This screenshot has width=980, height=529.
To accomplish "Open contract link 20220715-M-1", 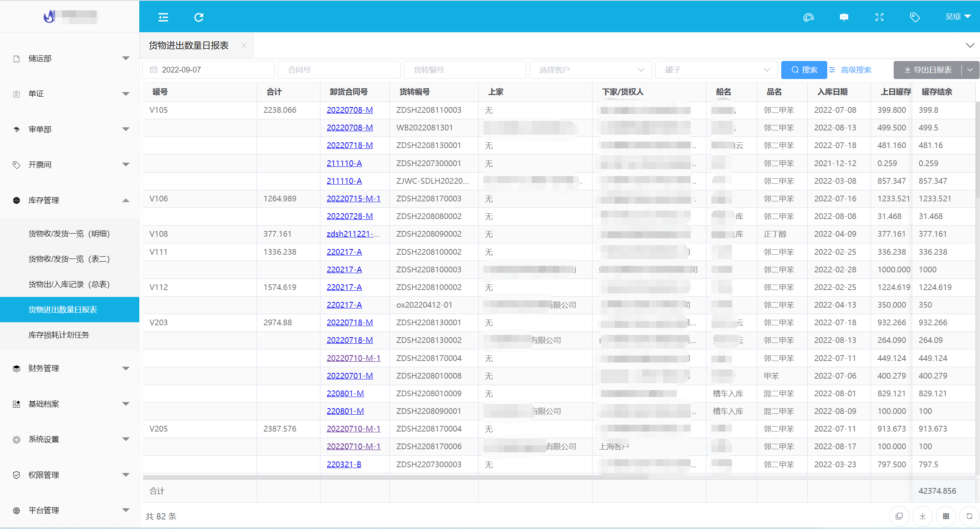I will point(353,199).
